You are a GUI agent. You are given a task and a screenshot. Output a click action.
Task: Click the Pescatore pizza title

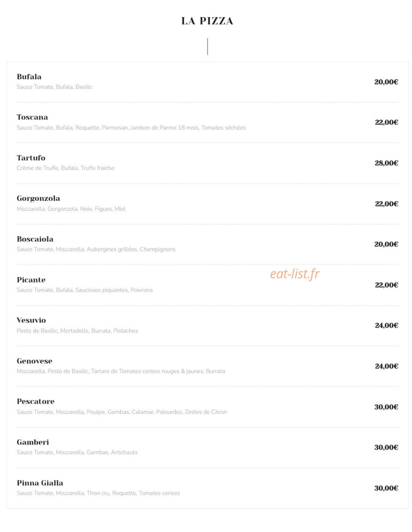(x=35, y=402)
